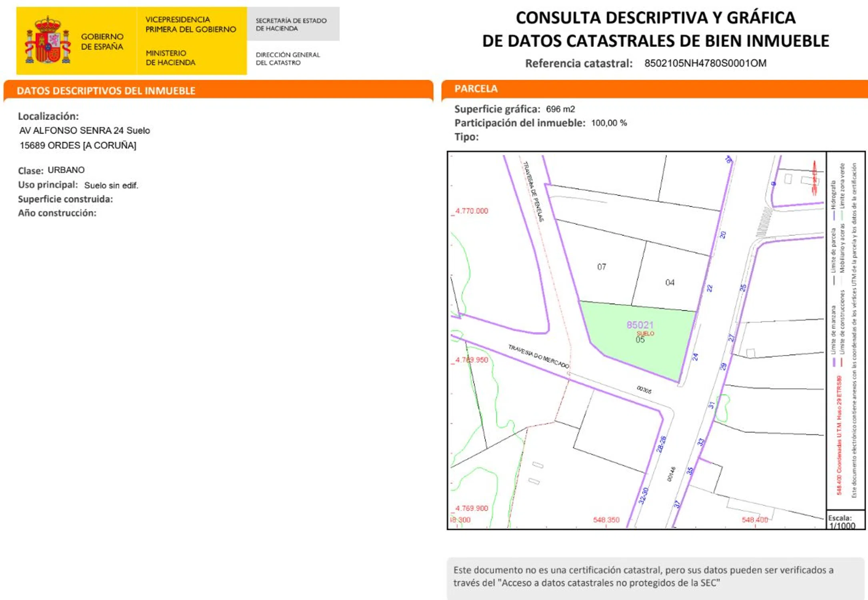Click the DIRECCIÓN GENERAL DEL CATASTRO text
Screen dimensions: 868x600
pyautogui.click(x=288, y=58)
